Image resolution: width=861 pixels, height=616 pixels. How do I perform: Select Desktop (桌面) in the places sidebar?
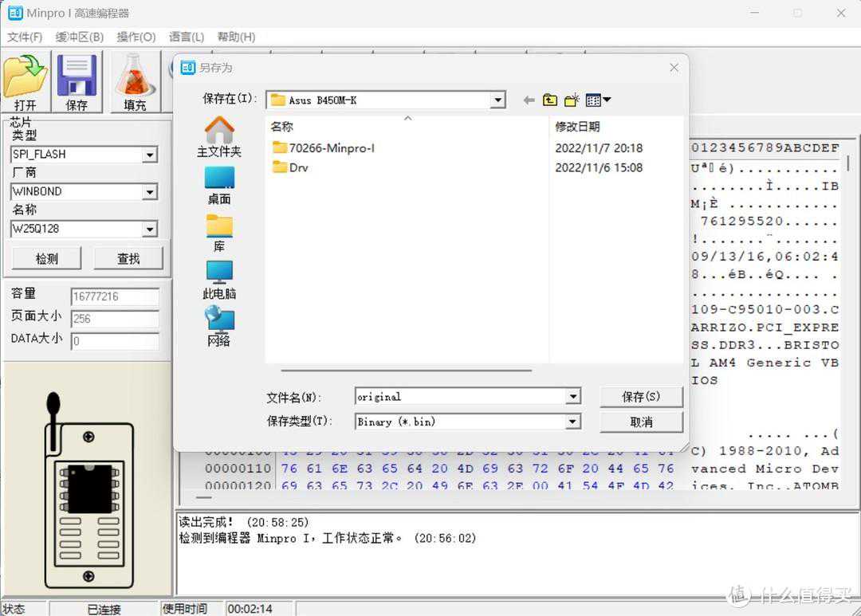click(219, 186)
